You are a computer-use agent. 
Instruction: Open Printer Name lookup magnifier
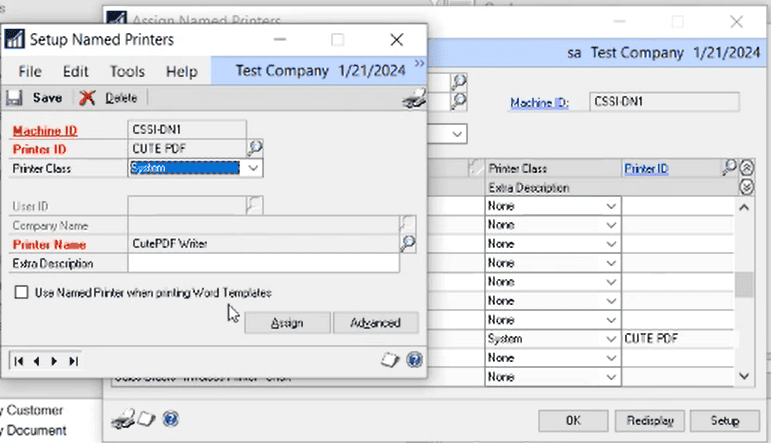(x=408, y=243)
